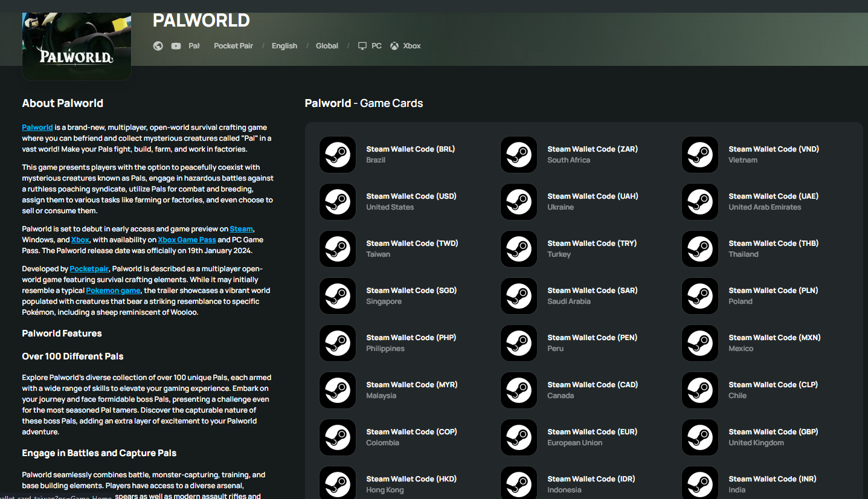Image resolution: width=868 pixels, height=499 pixels.
Task: Click the Steam icon for India (INR)
Action: click(700, 483)
